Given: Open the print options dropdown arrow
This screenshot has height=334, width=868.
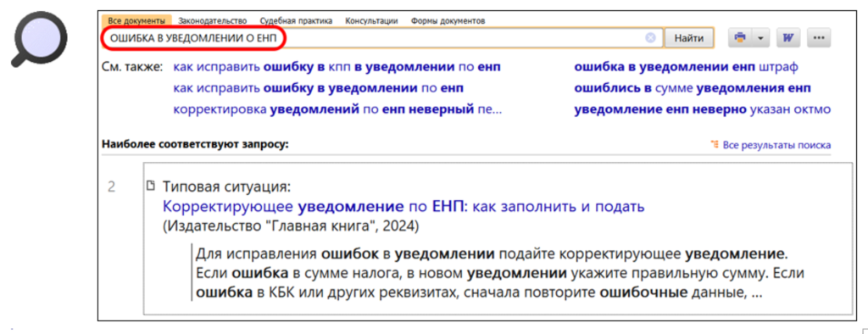Looking at the screenshot, I should coord(760,37).
